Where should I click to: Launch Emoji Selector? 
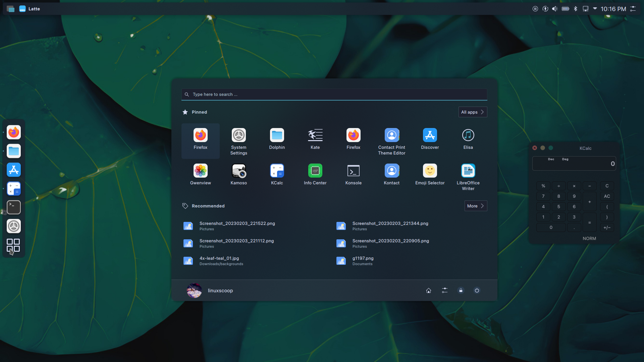click(430, 177)
